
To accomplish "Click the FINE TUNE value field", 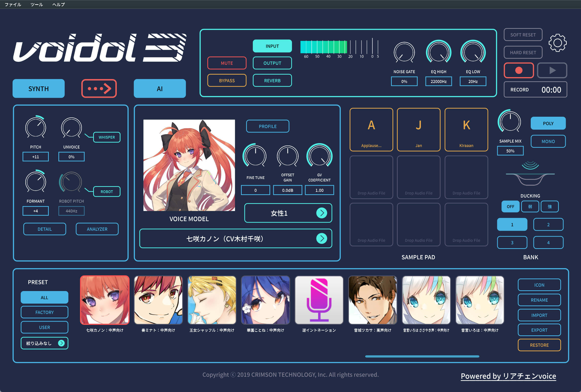I will [x=255, y=190].
